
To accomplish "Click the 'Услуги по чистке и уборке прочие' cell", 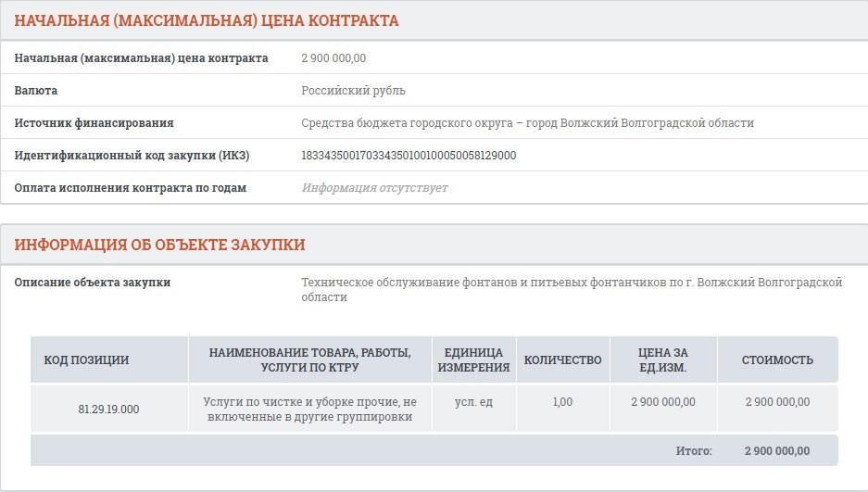I will click(x=310, y=409).
